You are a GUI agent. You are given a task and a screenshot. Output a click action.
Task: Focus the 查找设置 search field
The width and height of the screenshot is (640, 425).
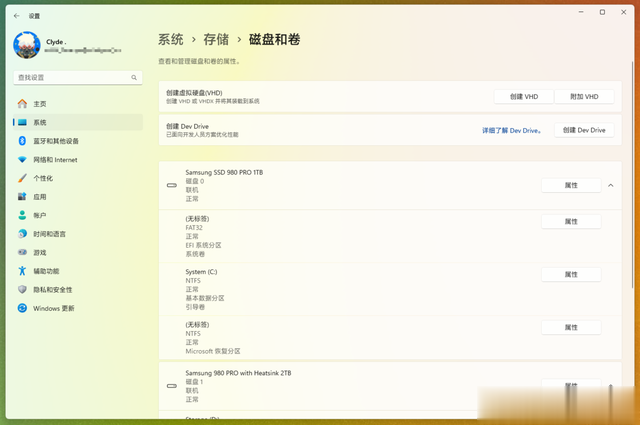[78, 78]
